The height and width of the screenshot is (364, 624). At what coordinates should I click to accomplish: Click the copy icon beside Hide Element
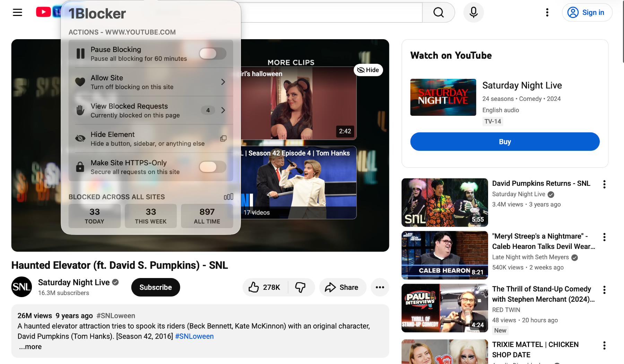click(x=223, y=138)
